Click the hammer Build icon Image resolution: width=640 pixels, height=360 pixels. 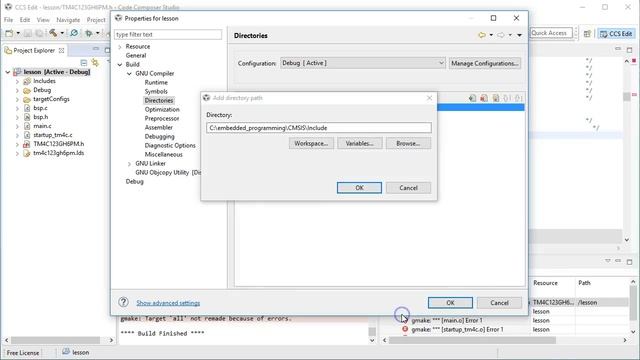tap(53, 33)
